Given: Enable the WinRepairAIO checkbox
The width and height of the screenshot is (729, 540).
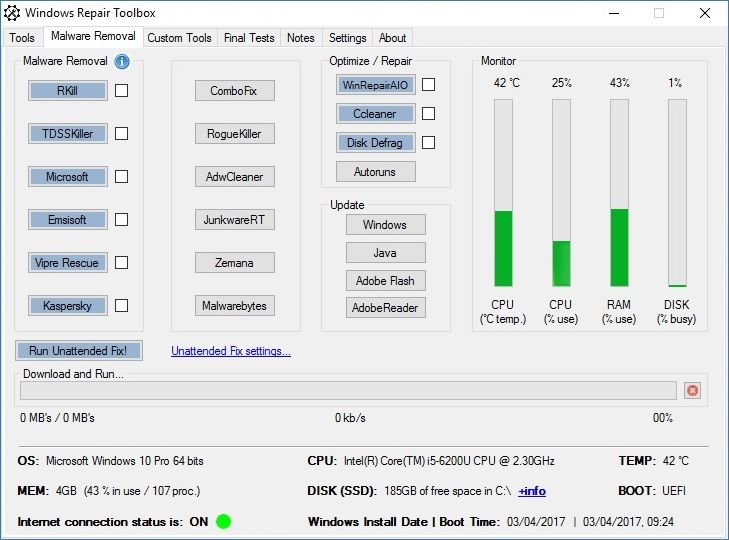Looking at the screenshot, I should (x=428, y=85).
